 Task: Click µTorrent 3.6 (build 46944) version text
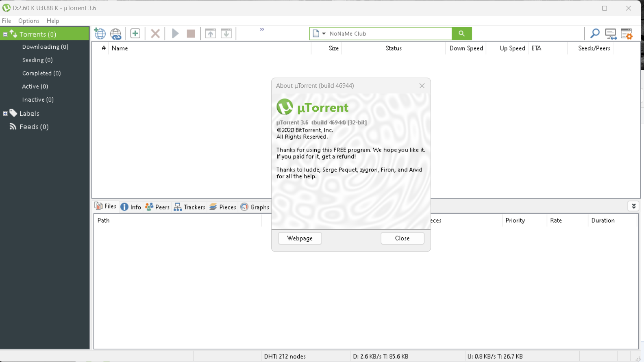(x=322, y=122)
